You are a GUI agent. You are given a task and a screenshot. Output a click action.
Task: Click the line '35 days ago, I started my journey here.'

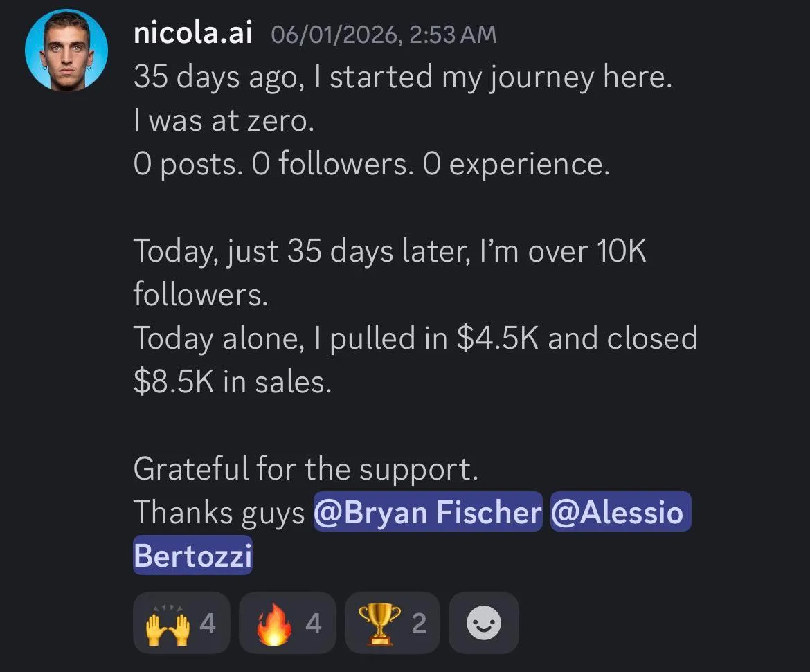click(402, 77)
